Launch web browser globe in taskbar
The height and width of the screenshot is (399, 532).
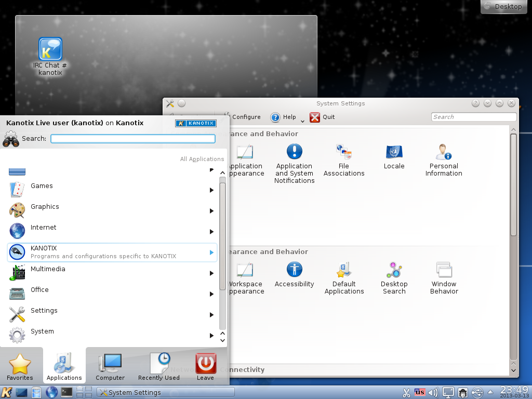pos(51,393)
